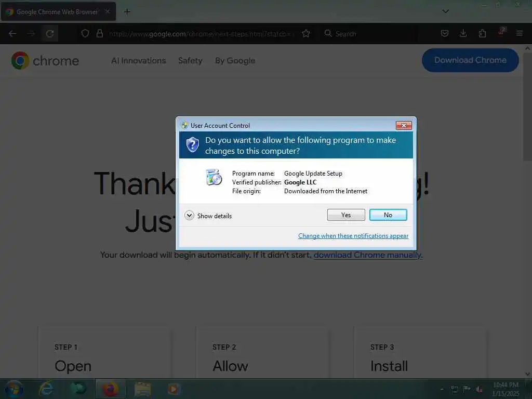Open the Downloads arrow icon in toolbar

pos(463,33)
